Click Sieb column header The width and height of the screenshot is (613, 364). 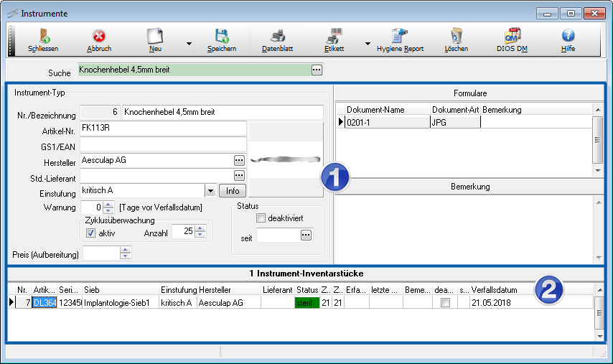(121, 290)
